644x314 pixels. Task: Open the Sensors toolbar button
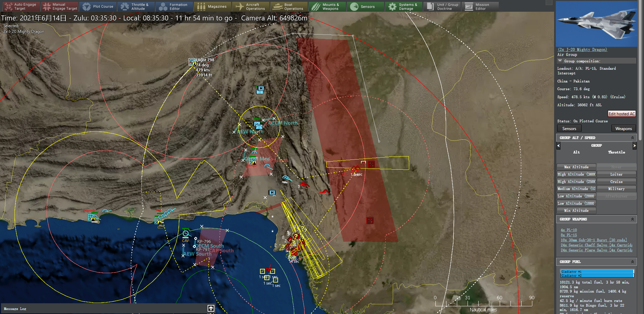point(366,6)
